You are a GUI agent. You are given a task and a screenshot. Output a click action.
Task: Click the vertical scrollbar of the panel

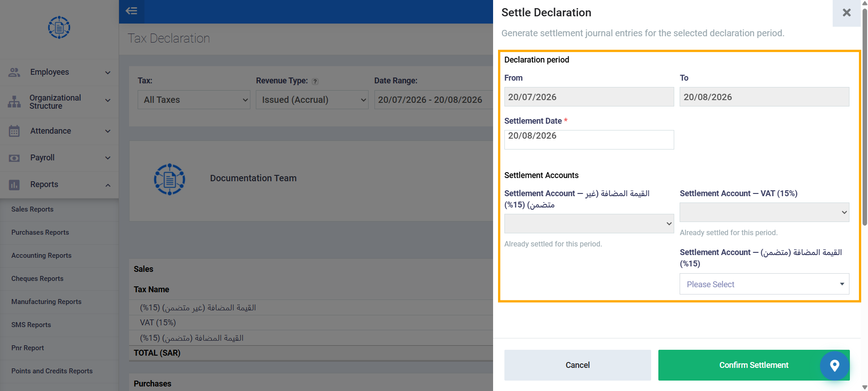tap(864, 117)
